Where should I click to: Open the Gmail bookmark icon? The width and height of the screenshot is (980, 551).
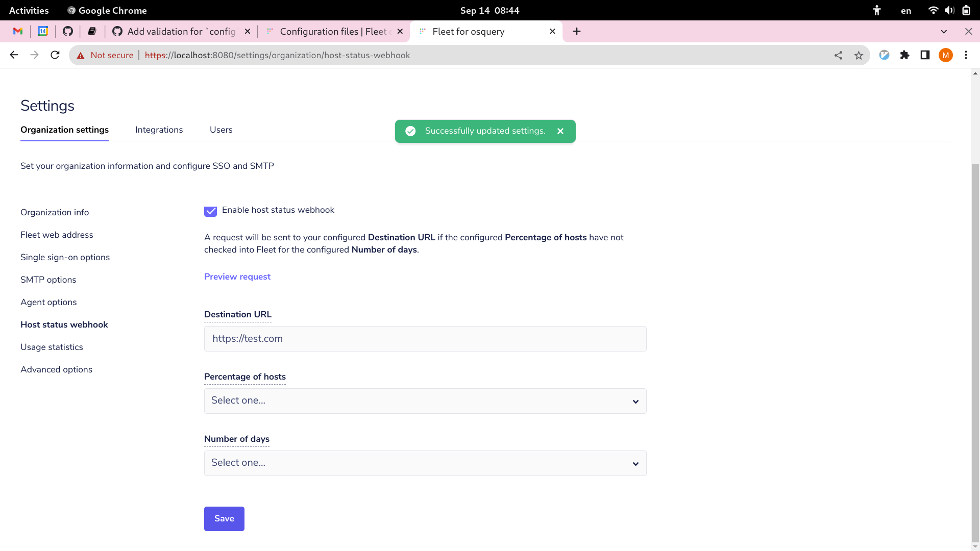[17, 31]
